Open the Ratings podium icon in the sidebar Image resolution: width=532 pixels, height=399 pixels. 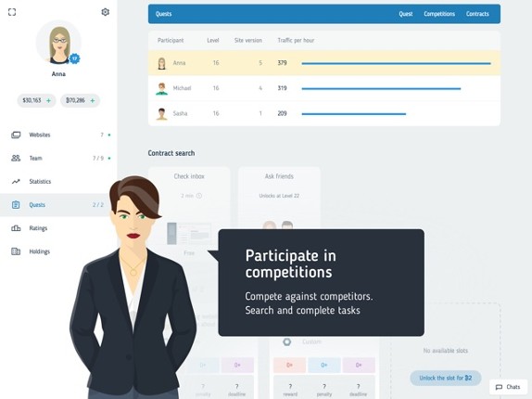click(x=16, y=228)
